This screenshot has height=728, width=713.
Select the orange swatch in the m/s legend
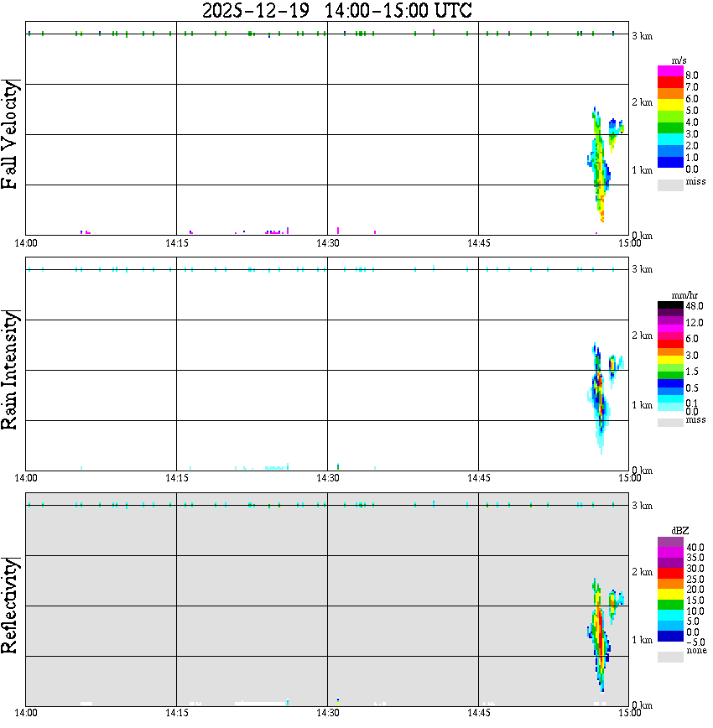[x=670, y=94]
